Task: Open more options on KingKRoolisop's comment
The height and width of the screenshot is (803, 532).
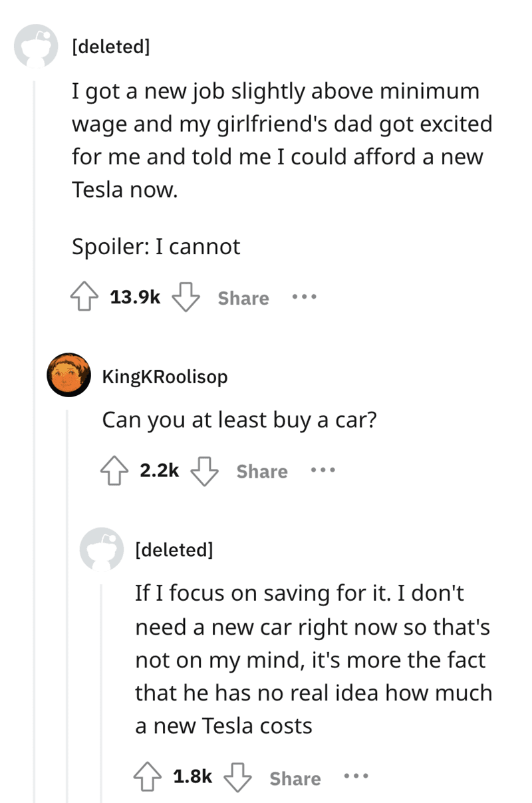Action: (x=323, y=471)
